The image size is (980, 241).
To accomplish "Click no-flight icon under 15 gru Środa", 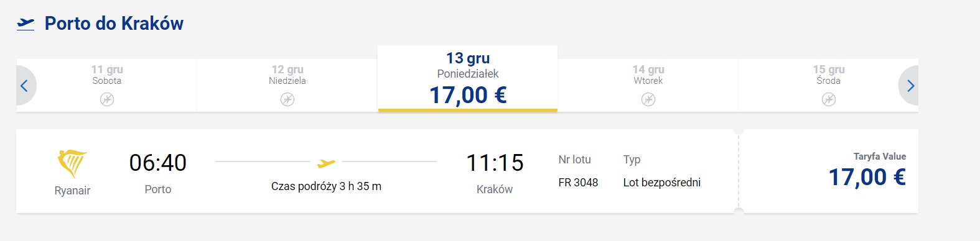I will coord(829,99).
